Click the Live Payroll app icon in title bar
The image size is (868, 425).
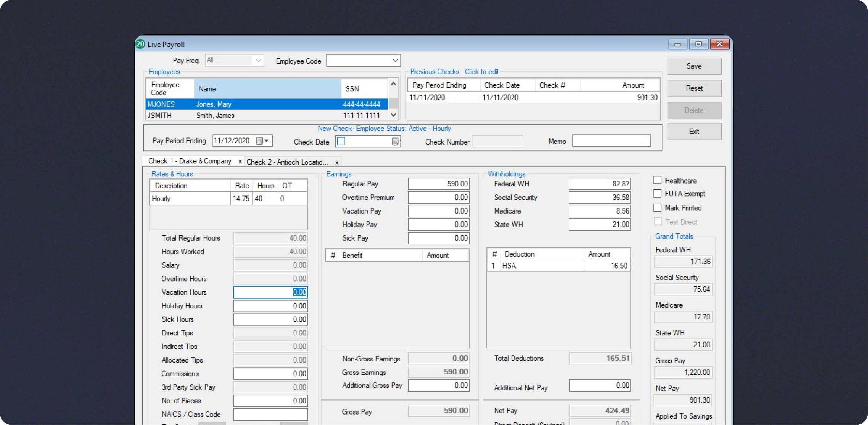140,44
